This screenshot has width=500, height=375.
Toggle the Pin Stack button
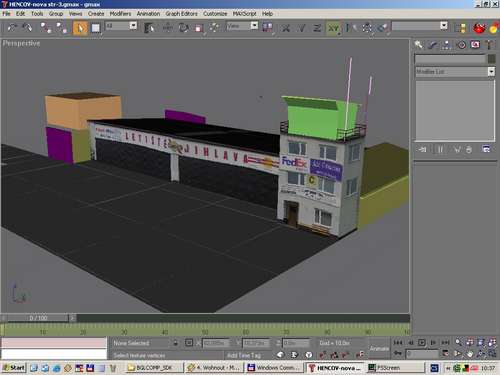pyautogui.click(x=422, y=150)
